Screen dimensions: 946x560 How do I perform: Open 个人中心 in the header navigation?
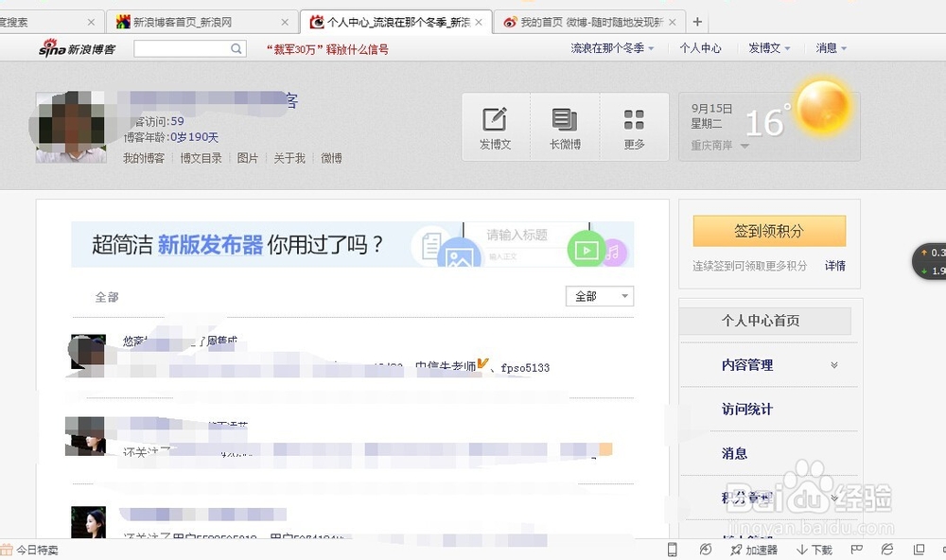pyautogui.click(x=700, y=48)
